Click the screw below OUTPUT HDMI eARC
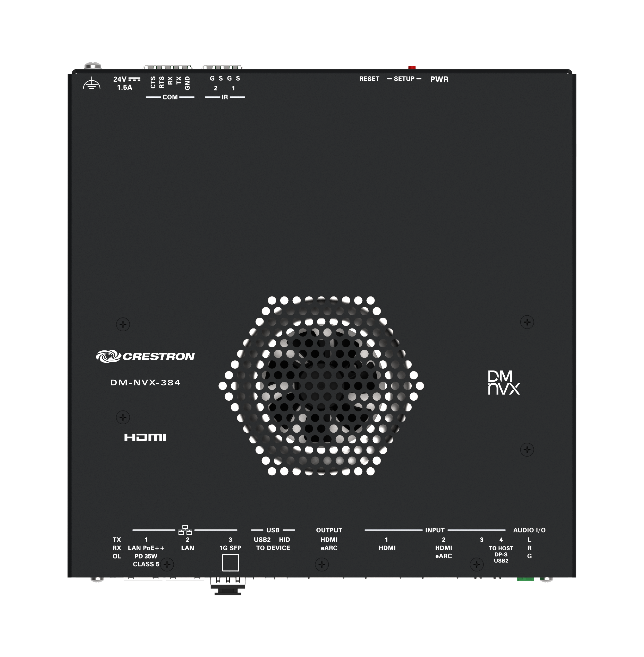This screenshot has height=657, width=644. (x=322, y=564)
